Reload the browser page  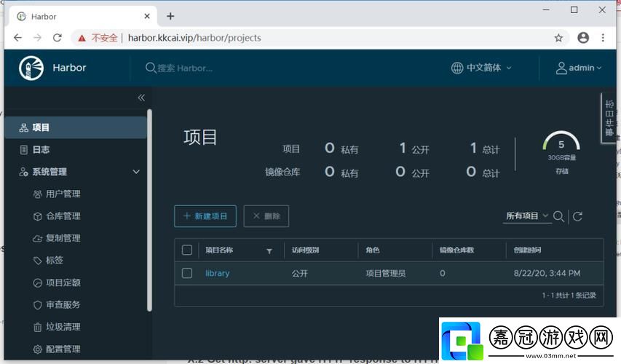tap(58, 38)
